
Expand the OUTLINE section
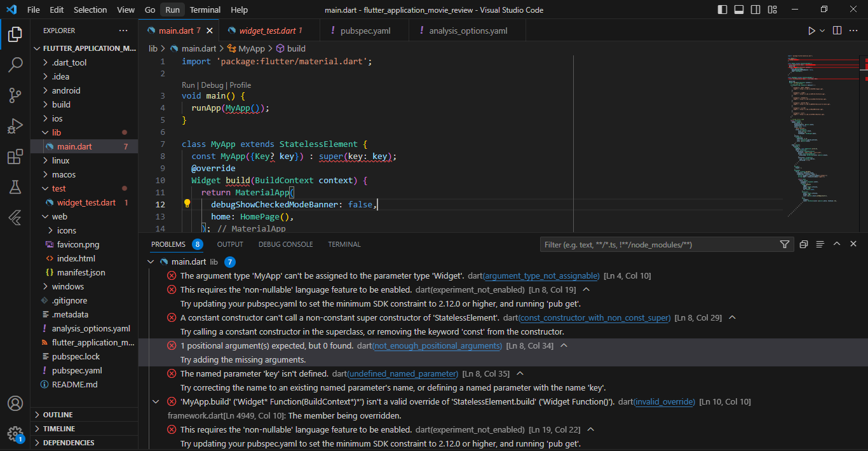click(x=84, y=415)
